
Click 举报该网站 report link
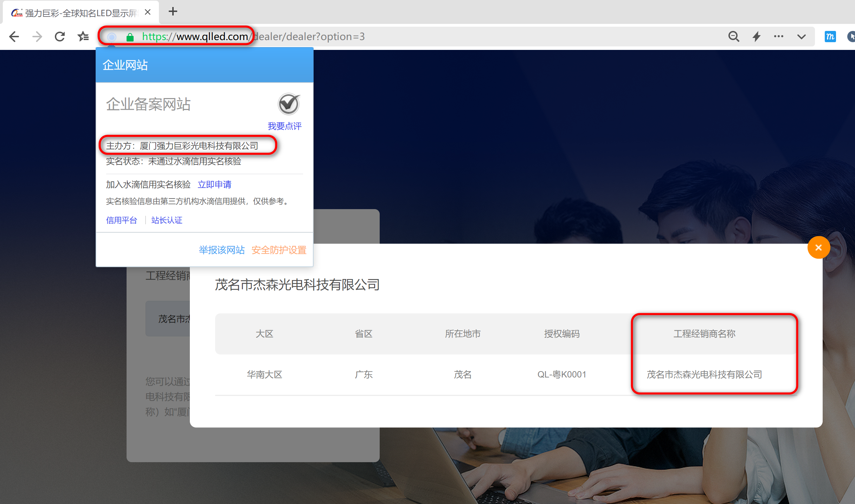point(221,250)
